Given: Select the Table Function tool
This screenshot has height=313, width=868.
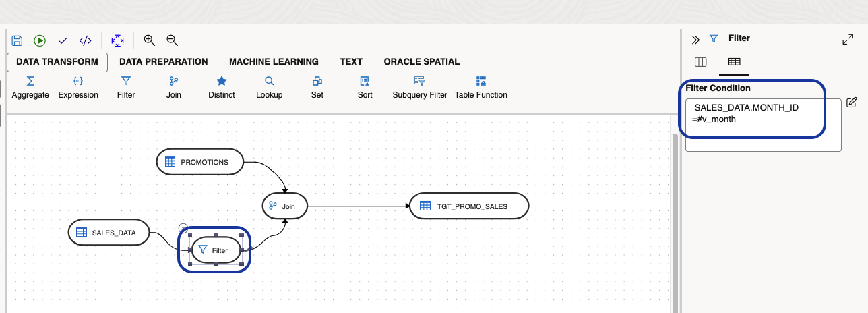Looking at the screenshot, I should (x=481, y=88).
